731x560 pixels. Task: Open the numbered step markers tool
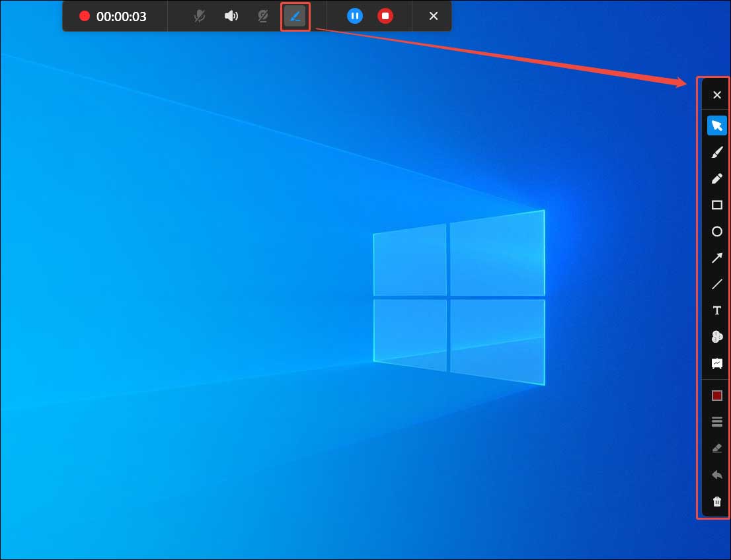click(716, 337)
